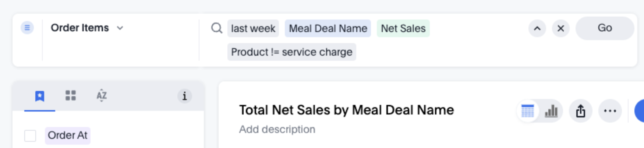Switch to chart view
Image resolution: width=644 pixels, height=148 pixels.
tap(551, 111)
